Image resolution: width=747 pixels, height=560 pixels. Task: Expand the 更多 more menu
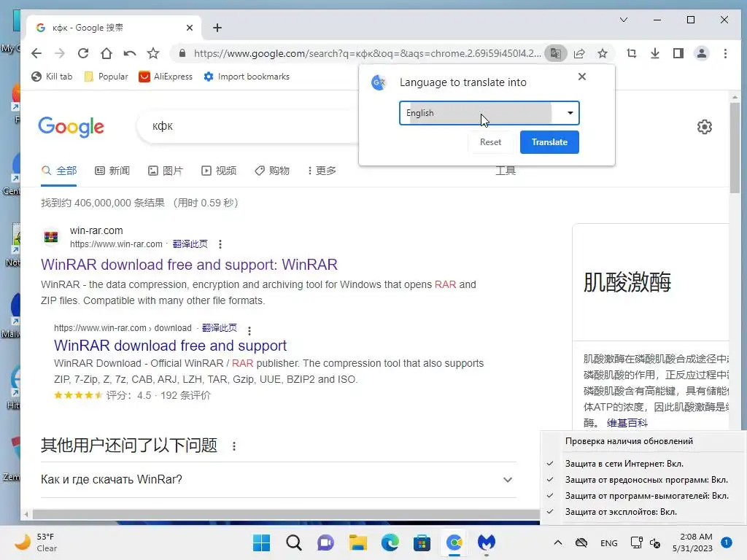click(x=322, y=171)
